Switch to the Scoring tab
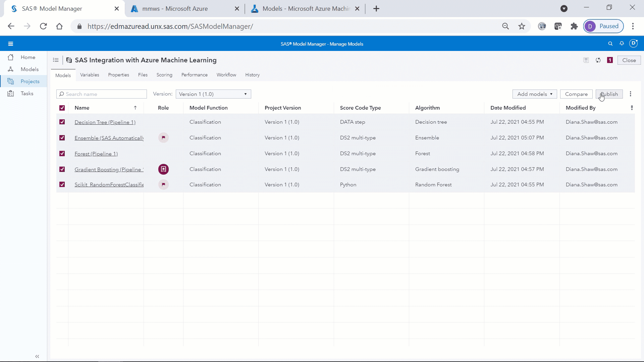 point(164,75)
